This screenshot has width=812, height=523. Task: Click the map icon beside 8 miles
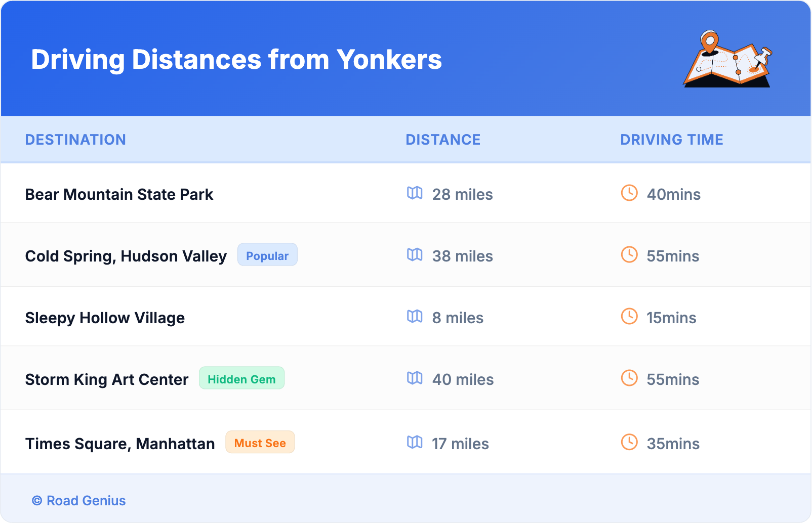415,317
